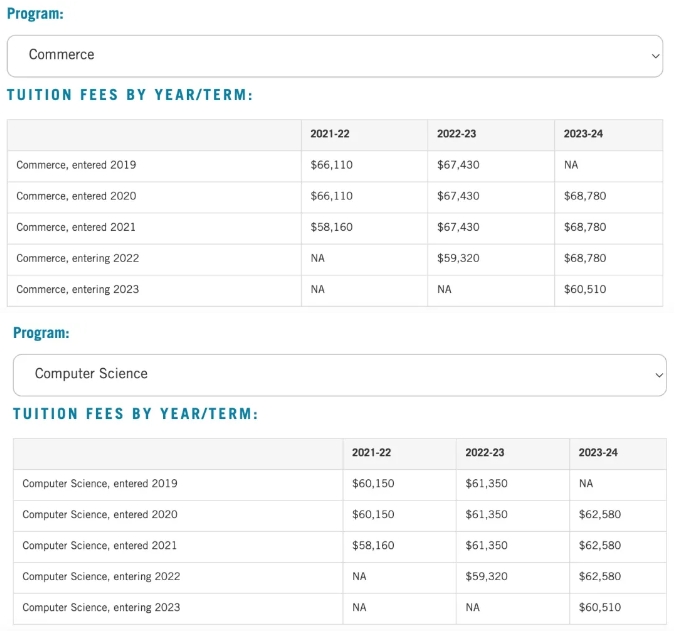Click the chevron arrow on Computer Science selector
This screenshot has height=644, width=677.
pyautogui.click(x=658, y=374)
